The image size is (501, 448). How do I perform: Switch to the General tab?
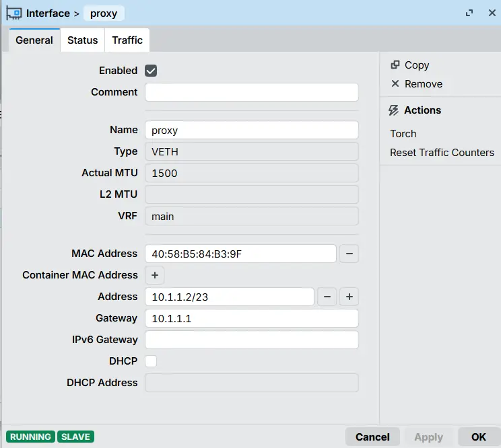point(34,40)
